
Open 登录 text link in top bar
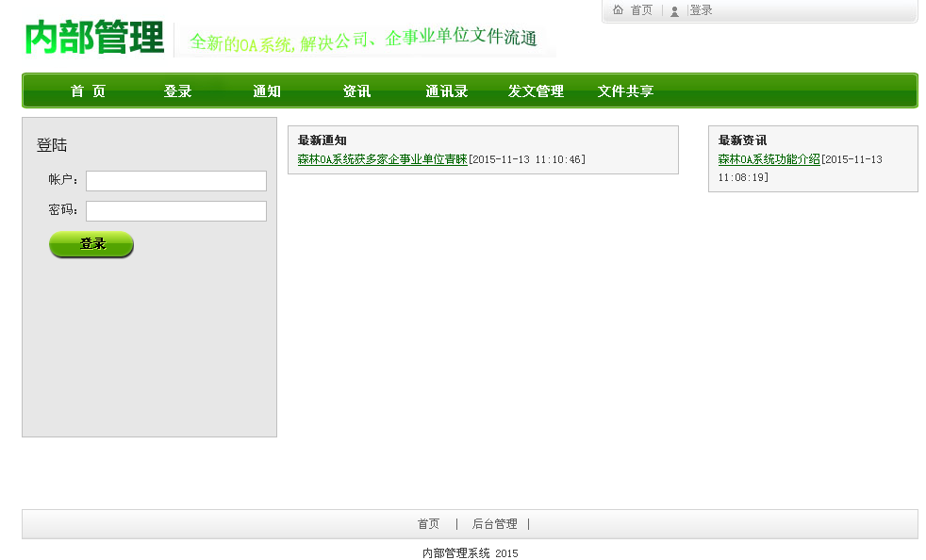(x=702, y=10)
